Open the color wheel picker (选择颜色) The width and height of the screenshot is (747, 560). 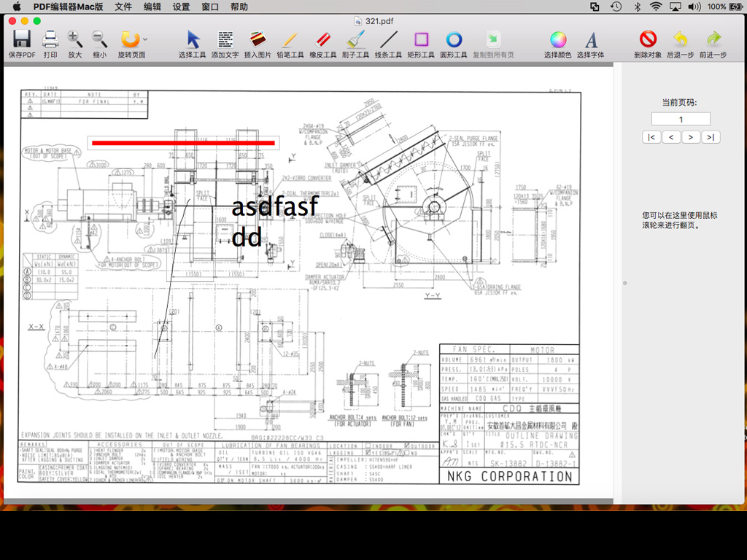(558, 39)
